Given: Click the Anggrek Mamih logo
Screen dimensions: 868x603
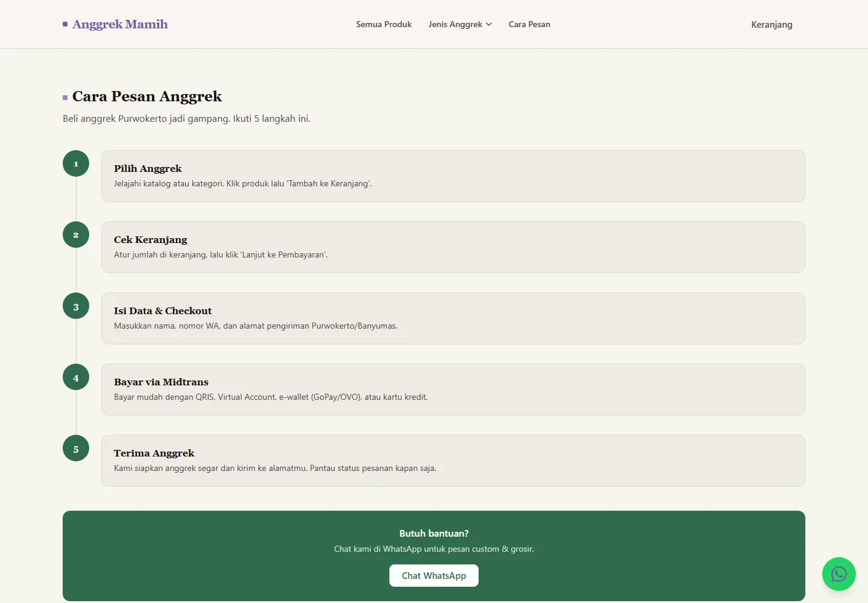Looking at the screenshot, I should point(115,24).
